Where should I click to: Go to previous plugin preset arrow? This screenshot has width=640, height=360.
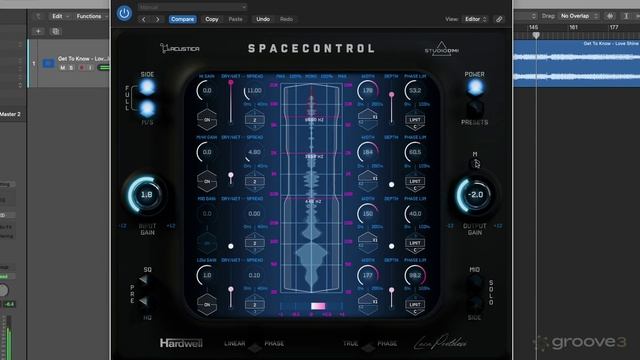(x=144, y=19)
